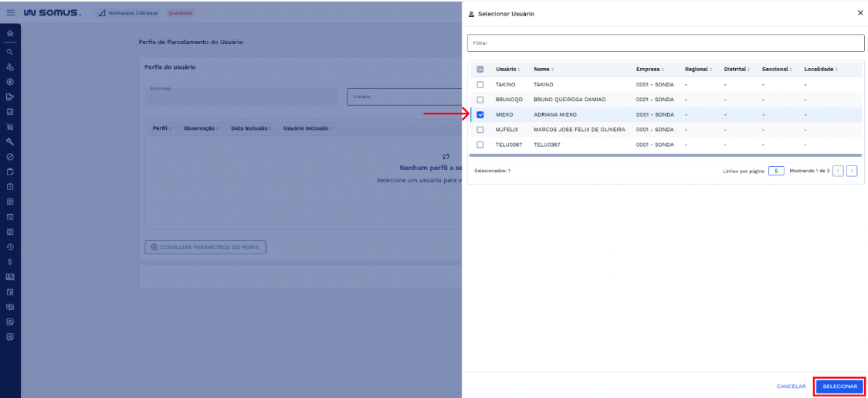
Task: Check the TELU0367 row checkbox
Action: pyautogui.click(x=480, y=145)
